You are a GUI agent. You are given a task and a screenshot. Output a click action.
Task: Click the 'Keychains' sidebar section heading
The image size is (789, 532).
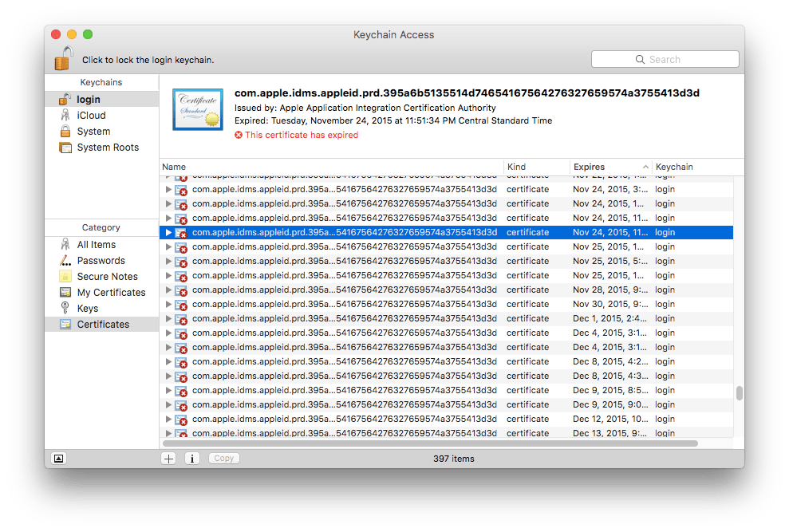(101, 82)
